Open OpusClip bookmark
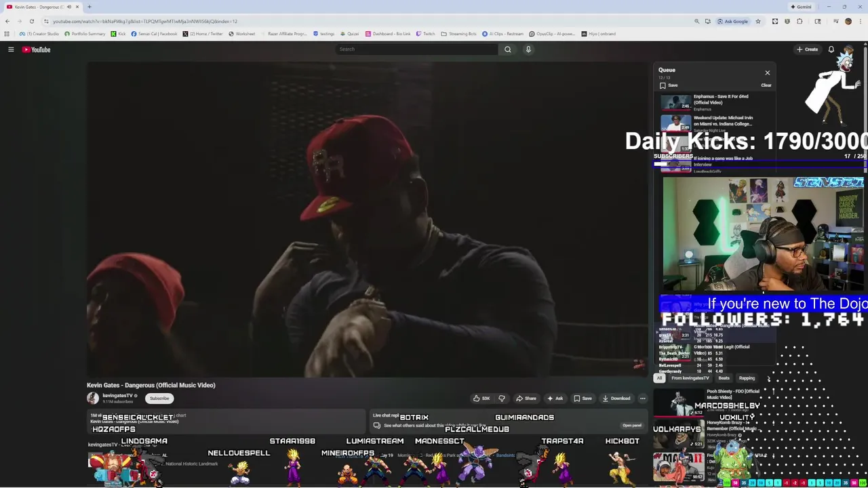 551,34
